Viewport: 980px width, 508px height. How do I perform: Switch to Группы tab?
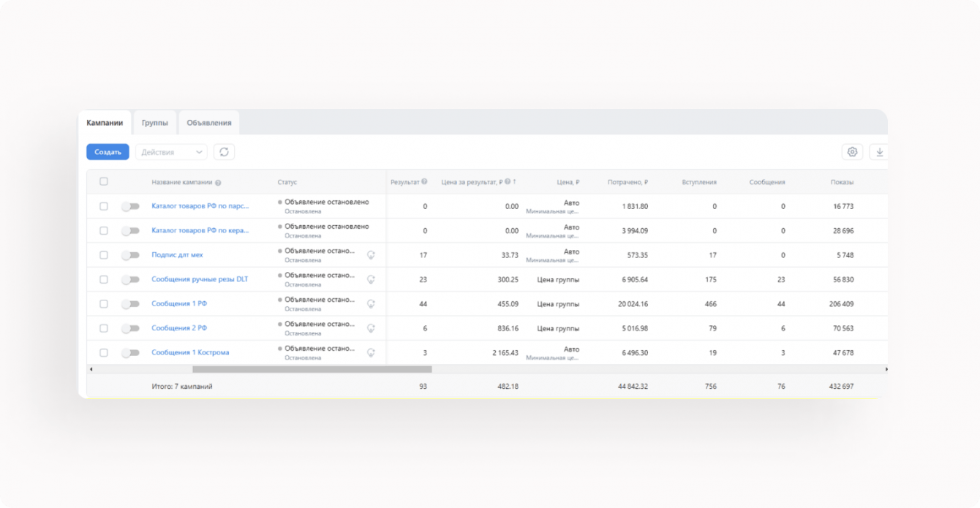155,123
